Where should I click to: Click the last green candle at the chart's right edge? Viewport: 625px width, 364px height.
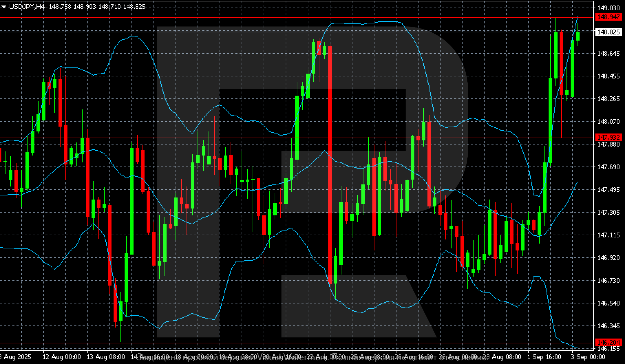click(578, 36)
